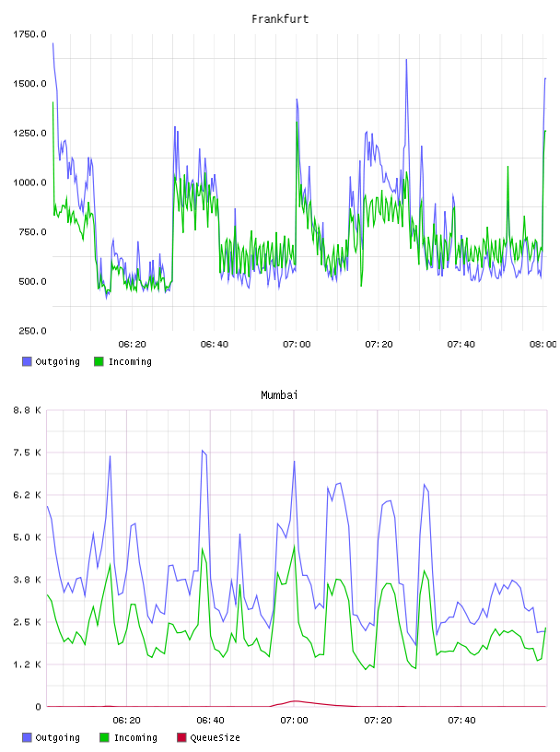This screenshot has width=560, height=752.
Task: Click the 2.5 K y-axis label in Mumbai chart
Action: 28,622
